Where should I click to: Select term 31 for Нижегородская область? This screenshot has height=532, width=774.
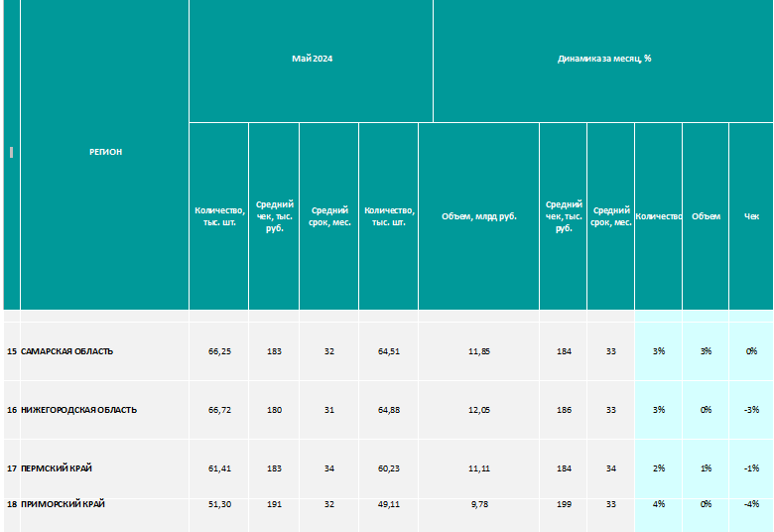pos(329,410)
